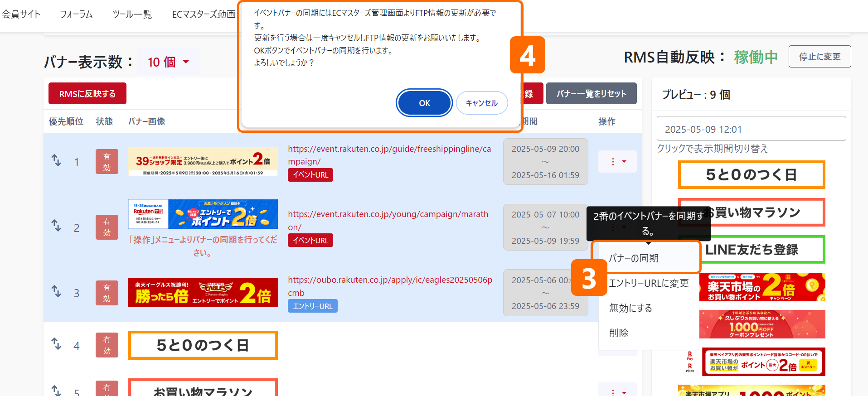Open the row 1 actions three-dot dropdown

pos(617,162)
